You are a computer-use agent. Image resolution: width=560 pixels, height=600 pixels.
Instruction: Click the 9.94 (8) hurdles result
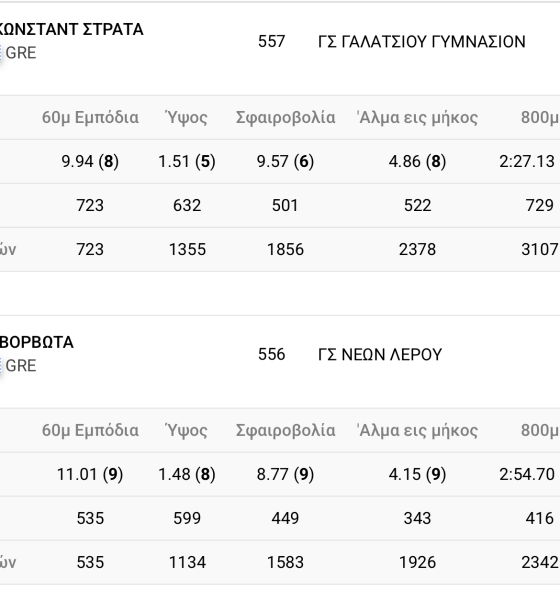(x=90, y=161)
